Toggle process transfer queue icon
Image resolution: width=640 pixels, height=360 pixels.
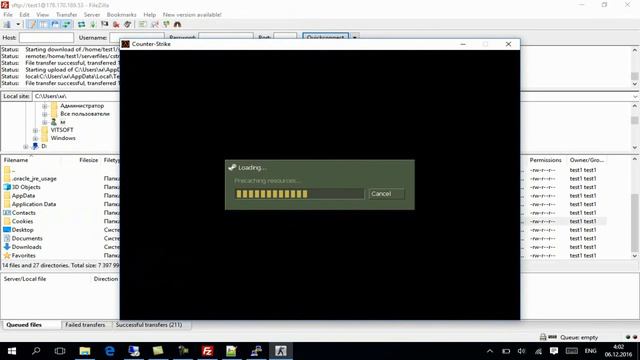coord(93,24)
